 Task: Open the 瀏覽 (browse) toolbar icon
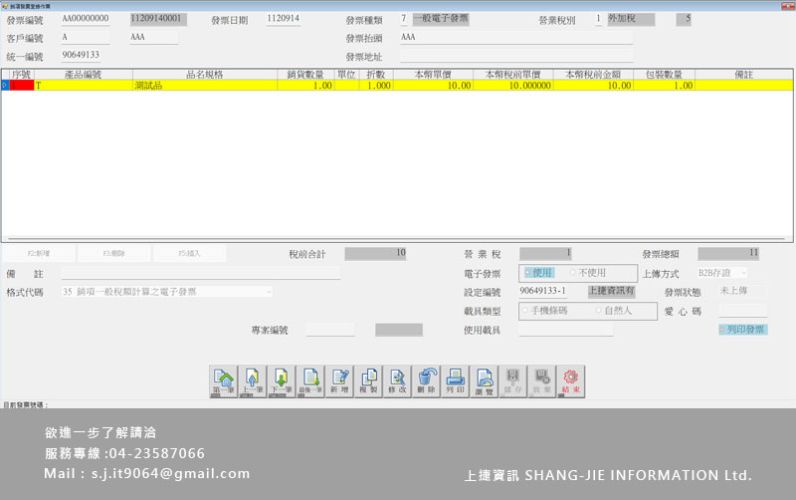[x=484, y=381]
